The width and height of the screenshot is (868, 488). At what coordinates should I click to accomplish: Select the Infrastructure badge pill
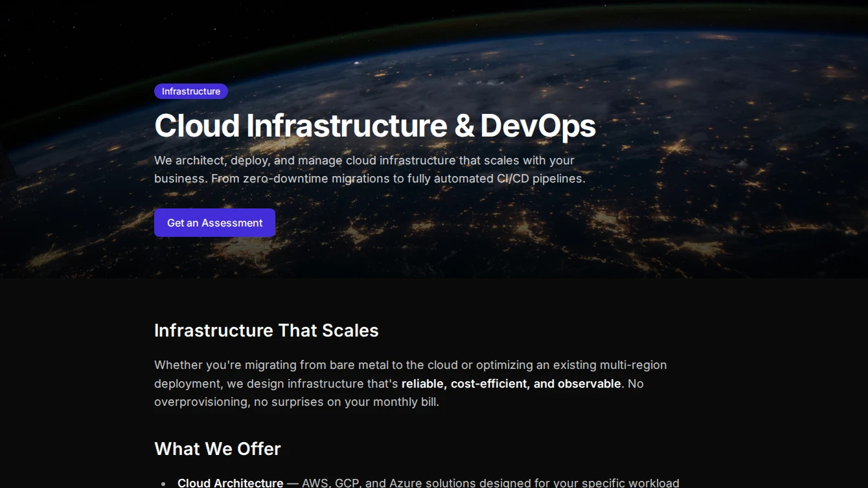190,91
